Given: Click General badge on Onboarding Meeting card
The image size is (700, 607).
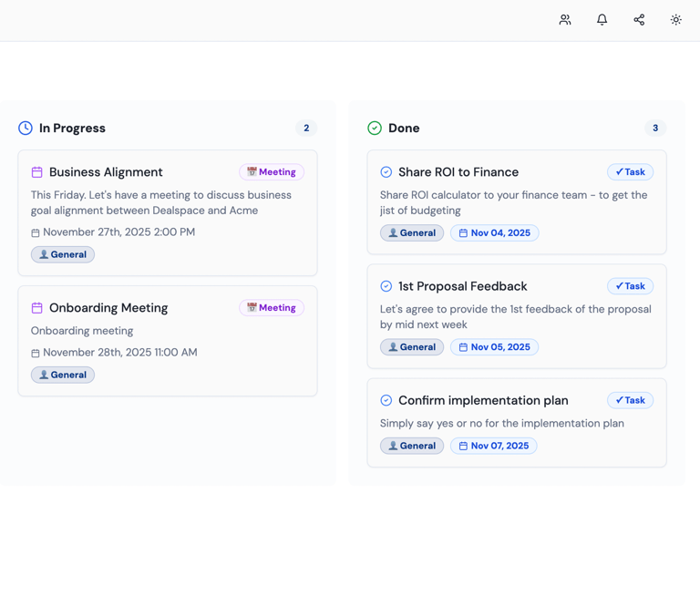Looking at the screenshot, I should pos(63,375).
